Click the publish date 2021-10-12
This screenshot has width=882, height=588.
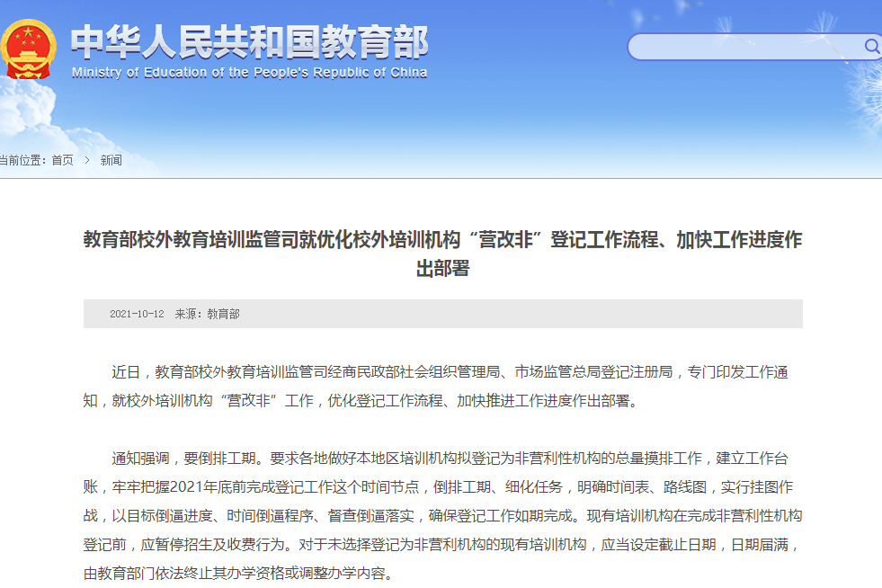coord(137,314)
